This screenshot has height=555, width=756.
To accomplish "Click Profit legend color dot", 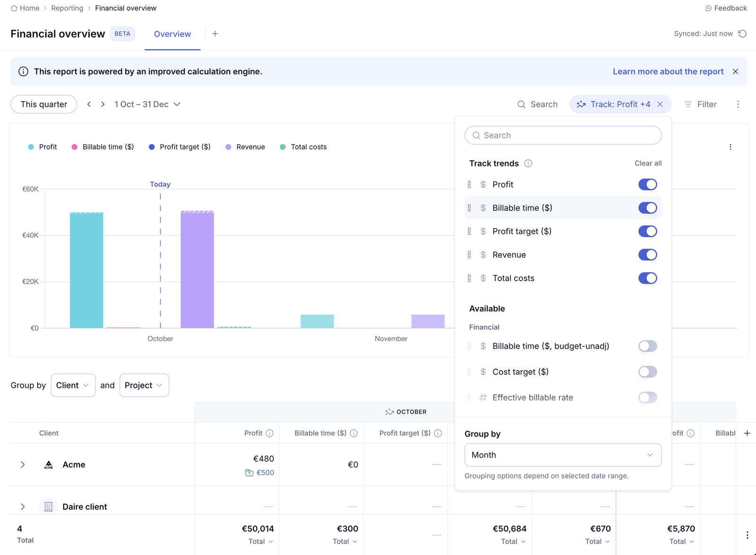I will pos(31,147).
